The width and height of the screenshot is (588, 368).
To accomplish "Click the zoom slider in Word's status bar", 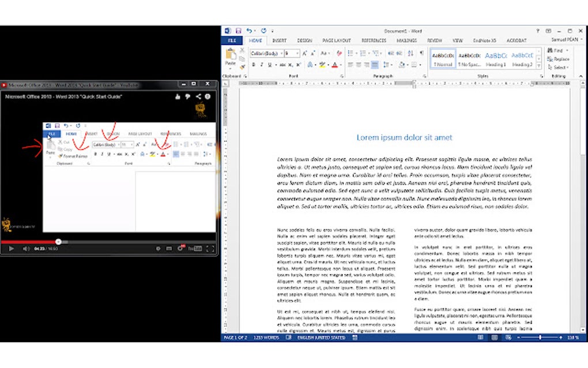I will pos(540,337).
